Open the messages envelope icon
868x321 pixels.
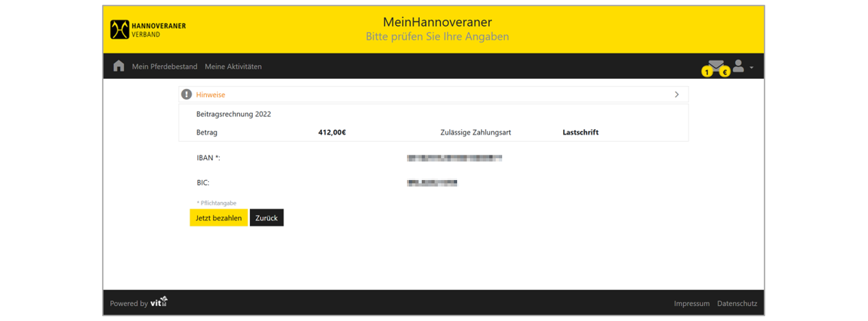click(x=716, y=64)
